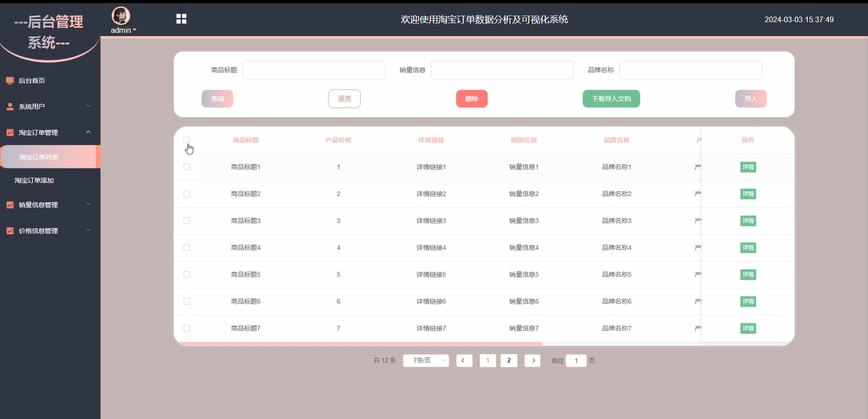The width and height of the screenshot is (868, 419).
Task: Click the 后台管理系统 logo title
Action: tap(49, 32)
